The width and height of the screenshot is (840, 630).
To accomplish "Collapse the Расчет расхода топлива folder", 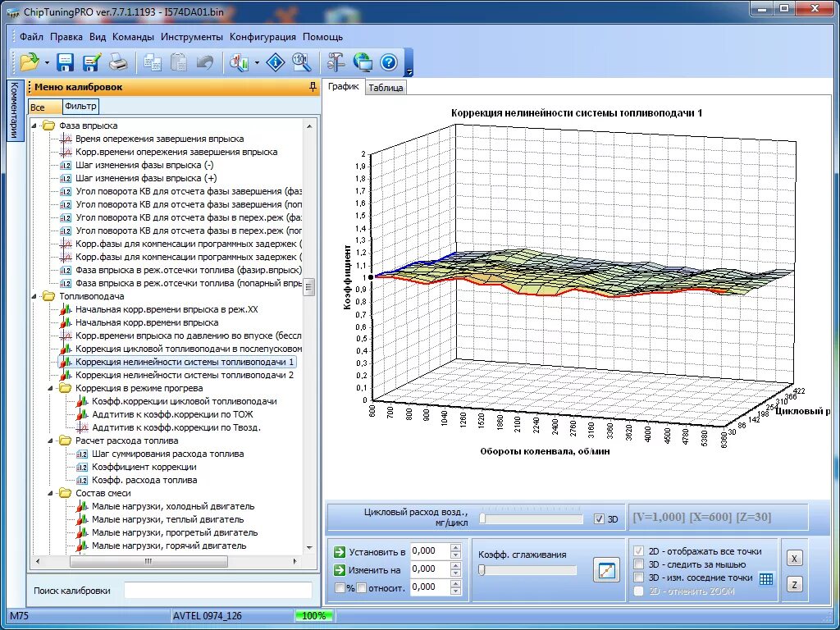I will pyautogui.click(x=51, y=441).
